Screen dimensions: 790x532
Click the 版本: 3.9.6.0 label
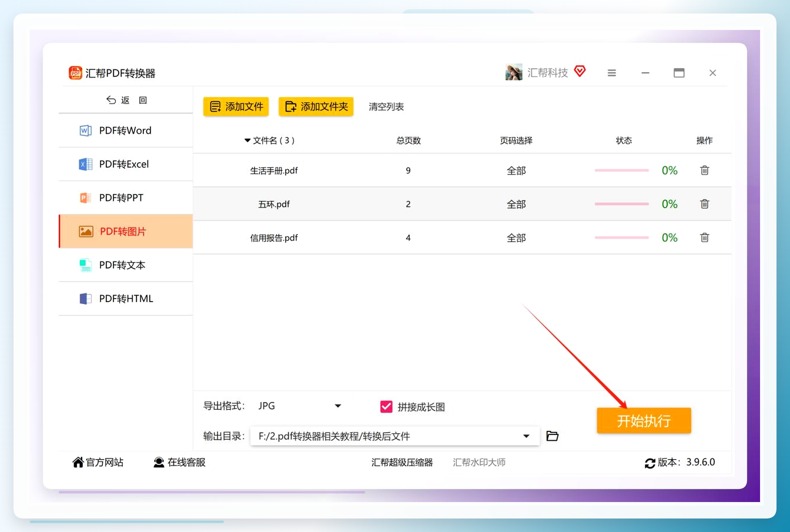(686, 462)
